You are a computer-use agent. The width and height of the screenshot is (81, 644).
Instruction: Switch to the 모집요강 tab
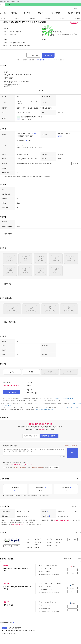[x=3, y=18]
